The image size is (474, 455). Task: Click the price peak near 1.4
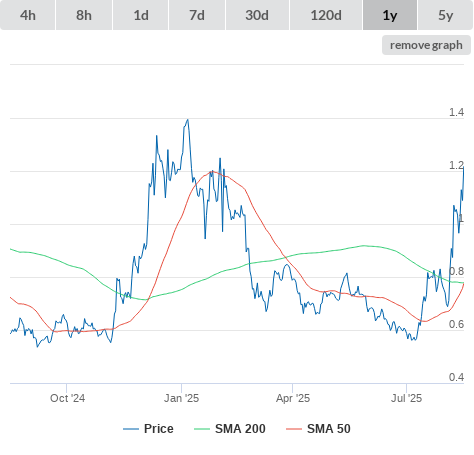[188, 120]
